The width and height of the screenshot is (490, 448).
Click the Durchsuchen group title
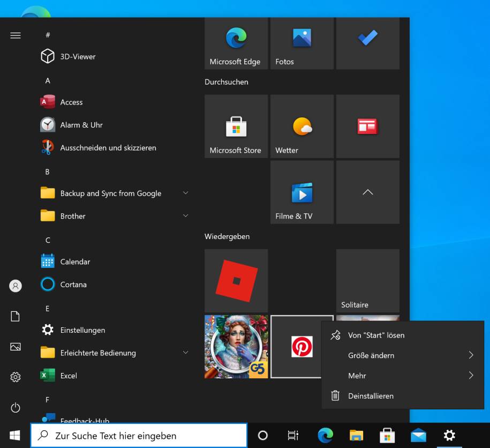point(227,82)
